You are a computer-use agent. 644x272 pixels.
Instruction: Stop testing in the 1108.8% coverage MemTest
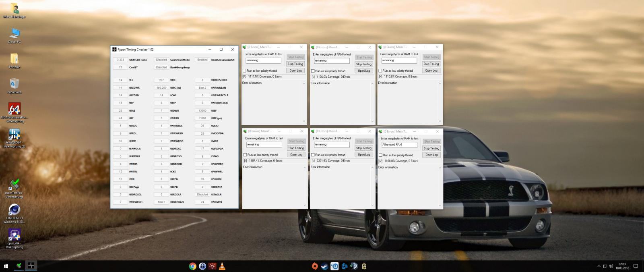(431, 148)
